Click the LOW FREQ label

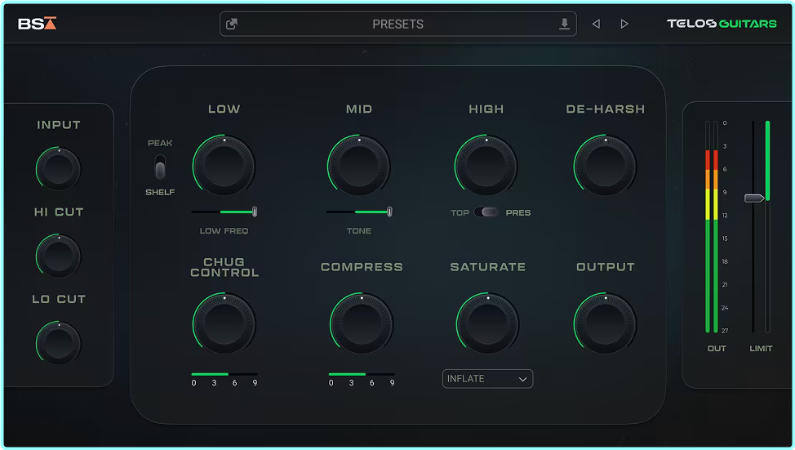pyautogui.click(x=224, y=231)
